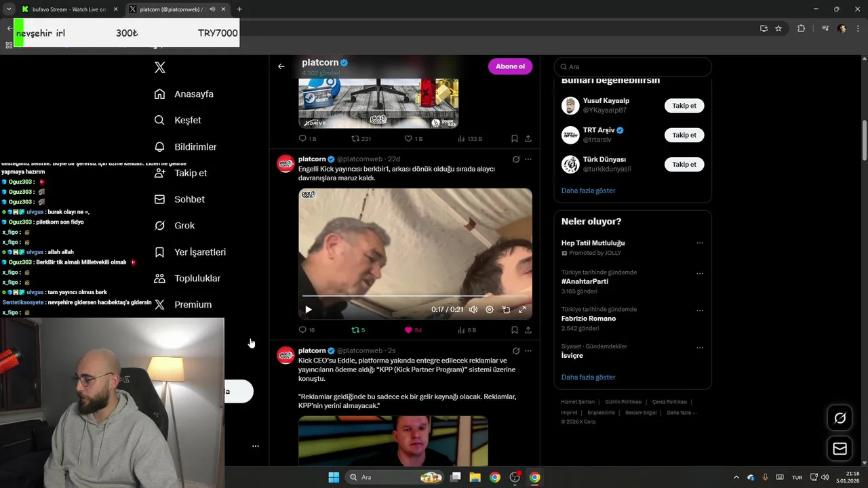This screenshot has width=868, height=488.
Task: Share the berkbir1 post
Action: tap(528, 330)
